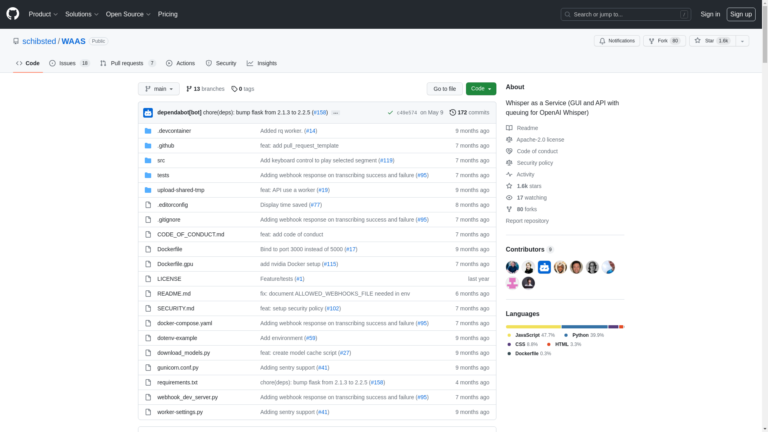This screenshot has width=768, height=432.
Task: Expand the green Code dropdown button
Action: pyautogui.click(x=480, y=89)
